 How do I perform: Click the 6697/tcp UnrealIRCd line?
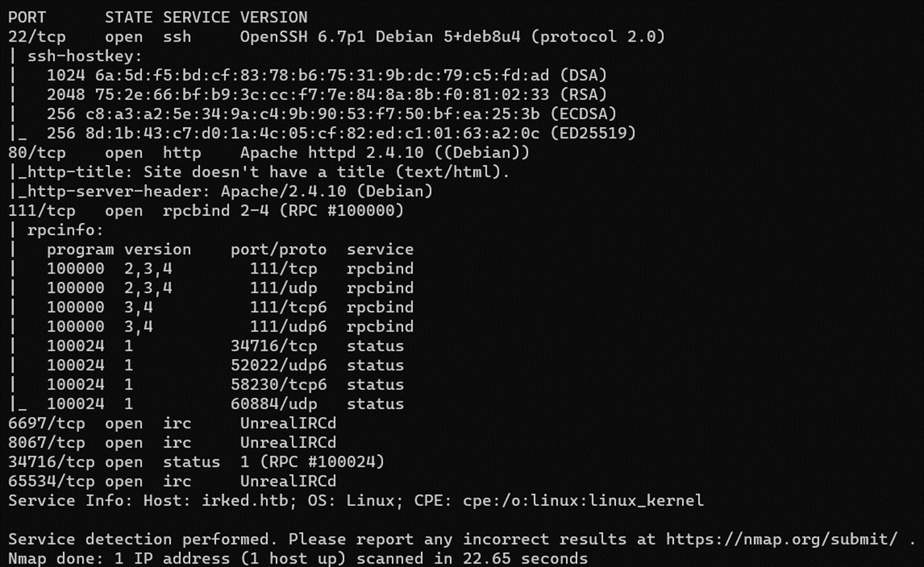[172, 423]
